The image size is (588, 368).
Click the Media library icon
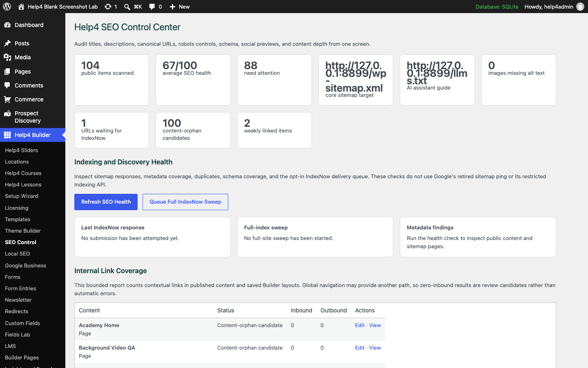(x=7, y=57)
